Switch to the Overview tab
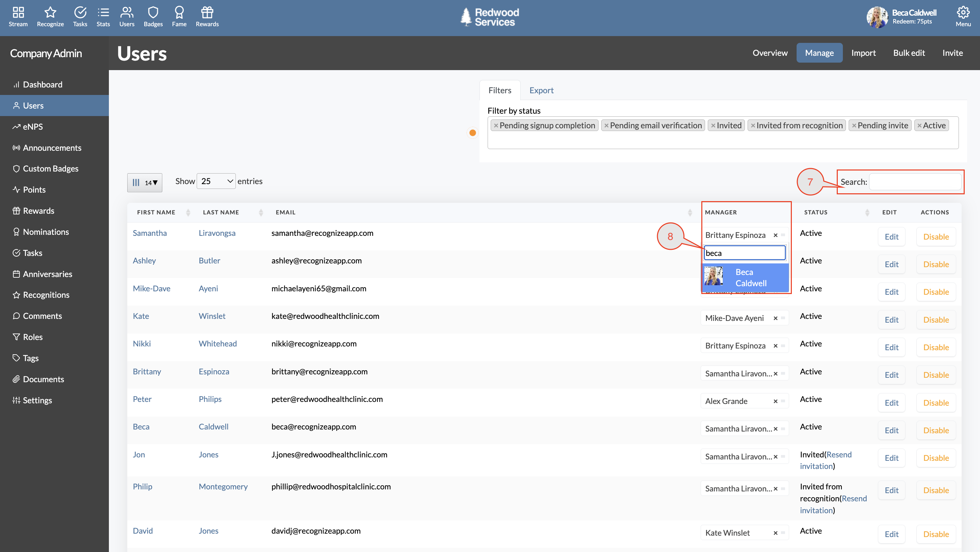This screenshot has height=552, width=980. 770,53
